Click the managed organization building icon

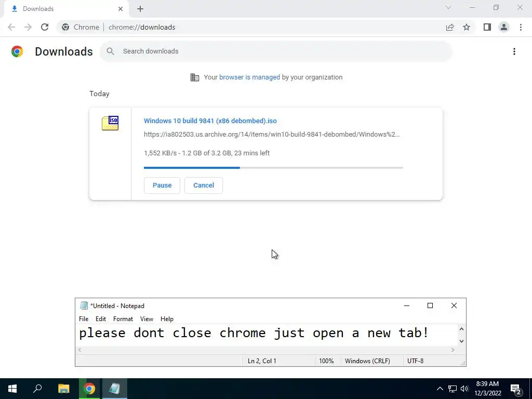click(195, 77)
